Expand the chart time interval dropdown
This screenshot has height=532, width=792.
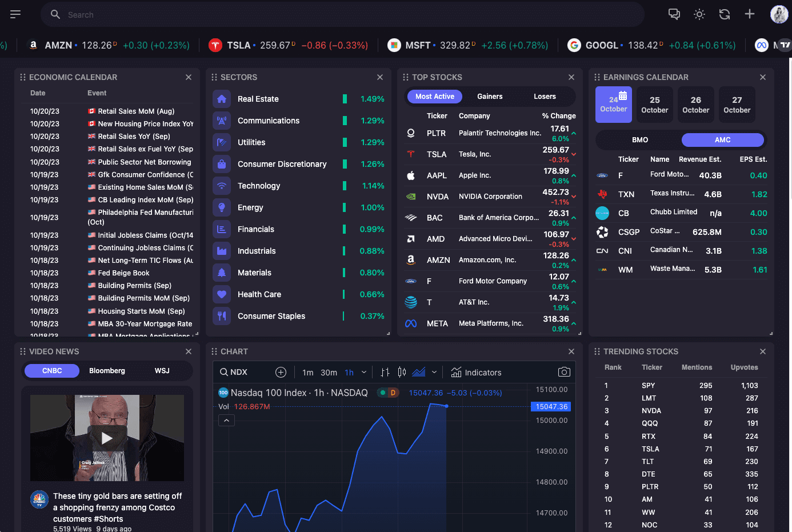(x=364, y=373)
